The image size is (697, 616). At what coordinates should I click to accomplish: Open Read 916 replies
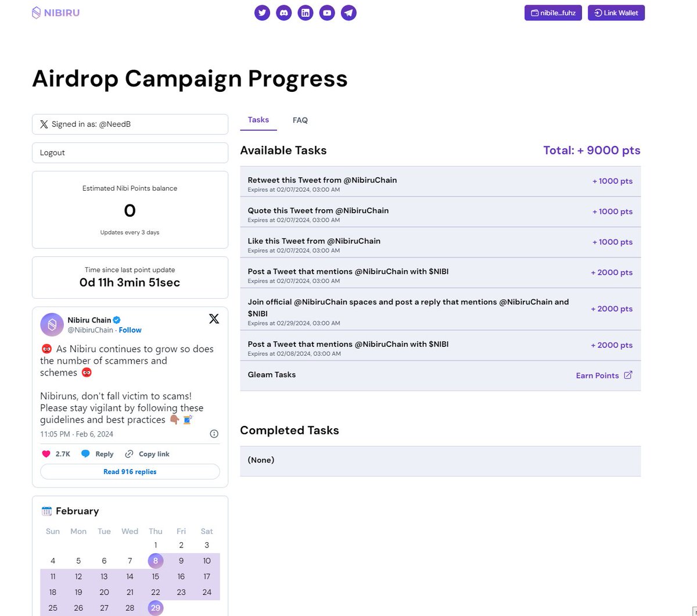click(x=130, y=471)
